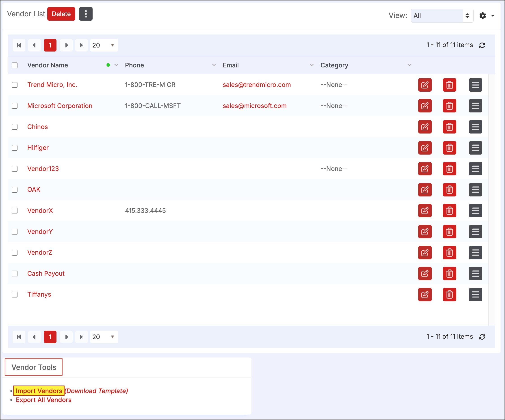The image size is (505, 420).
Task: Click the red Delete button
Action: (61, 14)
